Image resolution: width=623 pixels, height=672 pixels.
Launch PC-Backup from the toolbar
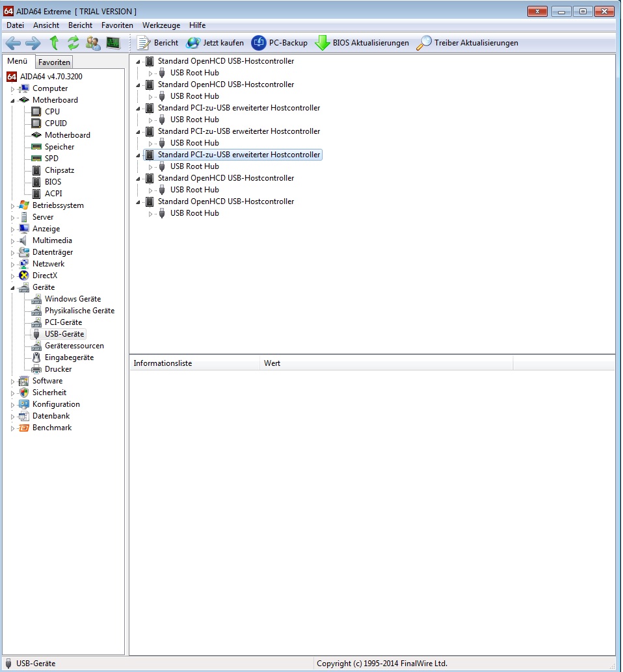(x=280, y=43)
